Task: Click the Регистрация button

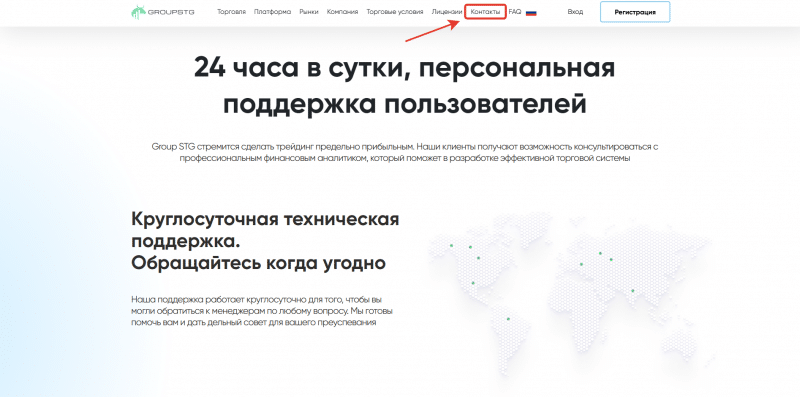Action: click(x=635, y=12)
